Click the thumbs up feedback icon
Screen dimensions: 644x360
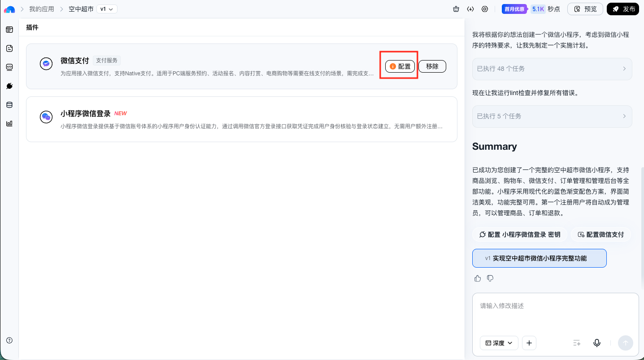tap(478, 278)
